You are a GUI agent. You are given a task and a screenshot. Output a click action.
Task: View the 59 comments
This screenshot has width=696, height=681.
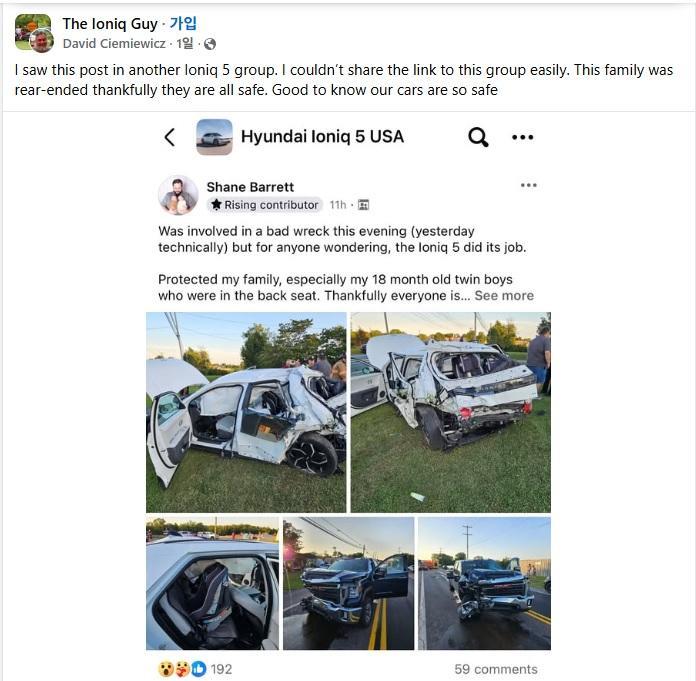496,669
